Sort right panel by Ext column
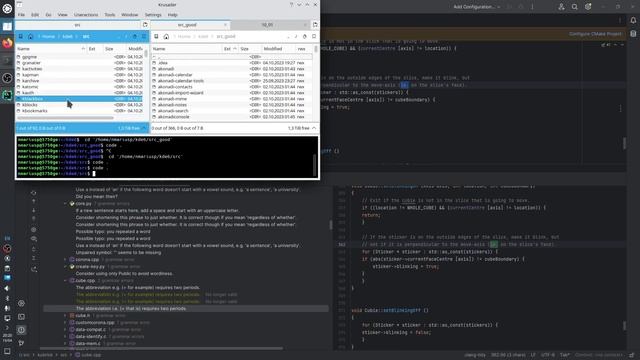This screenshot has height=360, width=640. tap(230, 49)
